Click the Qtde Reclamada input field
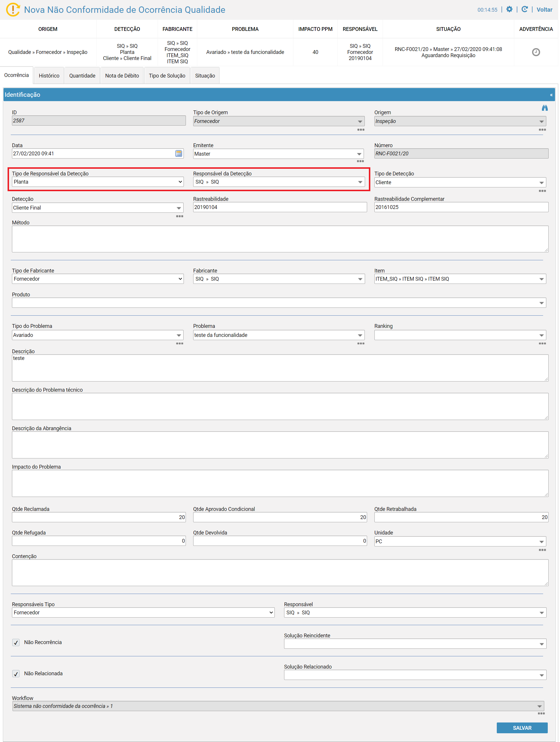The width and height of the screenshot is (560, 742). coord(99,518)
